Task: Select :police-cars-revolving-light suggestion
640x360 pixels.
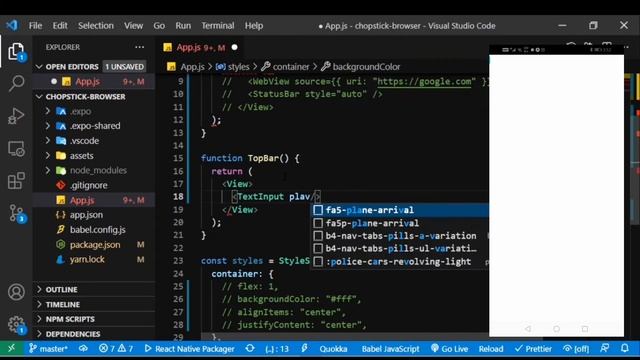Action: 400,262
